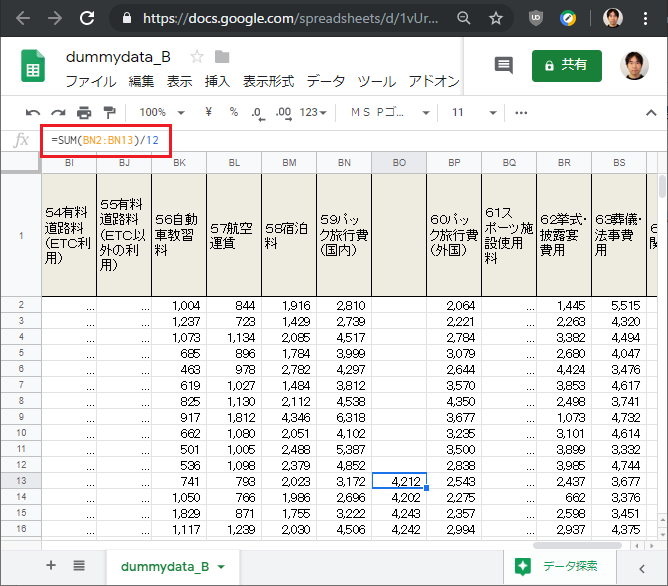The width and height of the screenshot is (668, 586).
Task: Open the 編集 menu
Action: pyautogui.click(x=141, y=81)
